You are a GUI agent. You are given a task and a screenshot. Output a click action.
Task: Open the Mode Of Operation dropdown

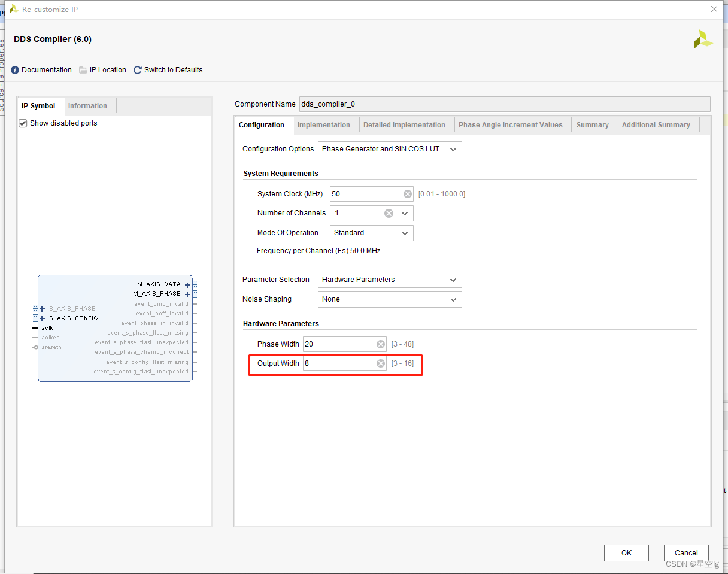[x=372, y=233]
